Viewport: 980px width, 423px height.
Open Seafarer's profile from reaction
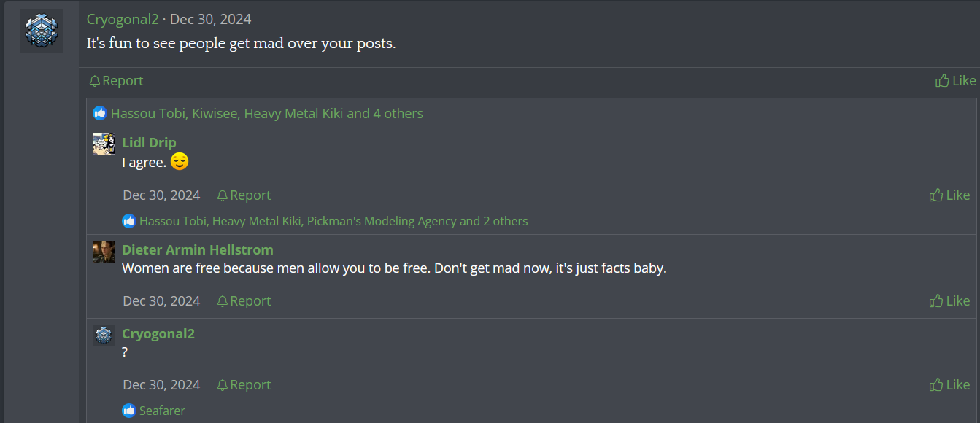tap(162, 411)
